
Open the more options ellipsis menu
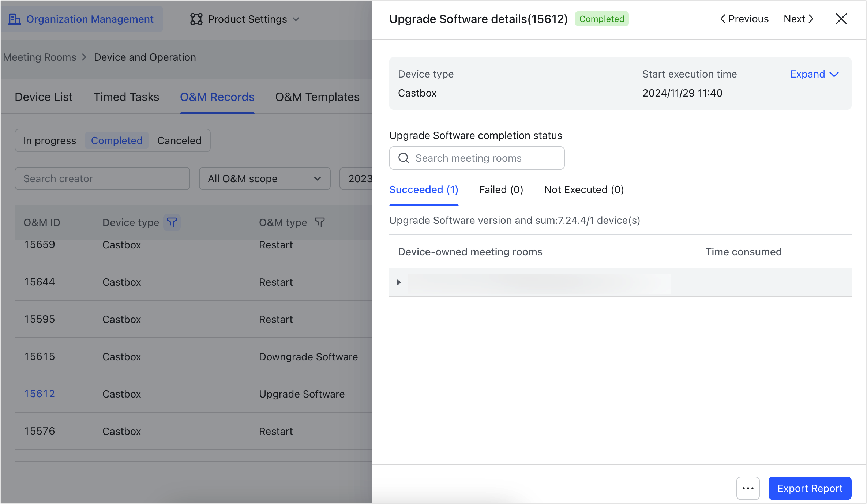748,488
